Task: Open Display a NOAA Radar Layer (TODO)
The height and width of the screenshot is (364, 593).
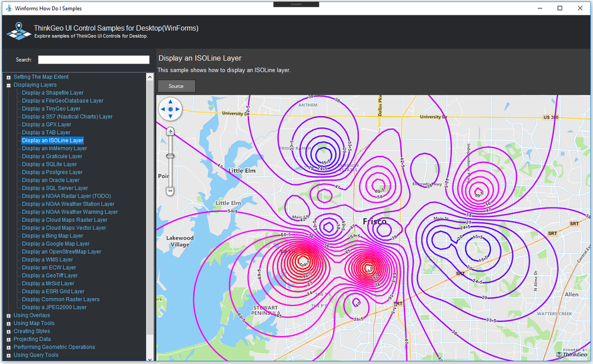Action: point(66,196)
